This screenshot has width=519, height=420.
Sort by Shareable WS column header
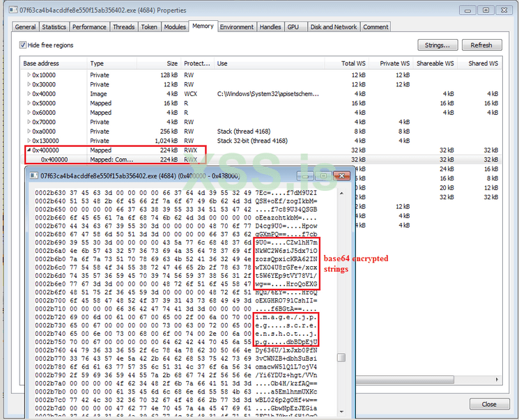[435, 63]
